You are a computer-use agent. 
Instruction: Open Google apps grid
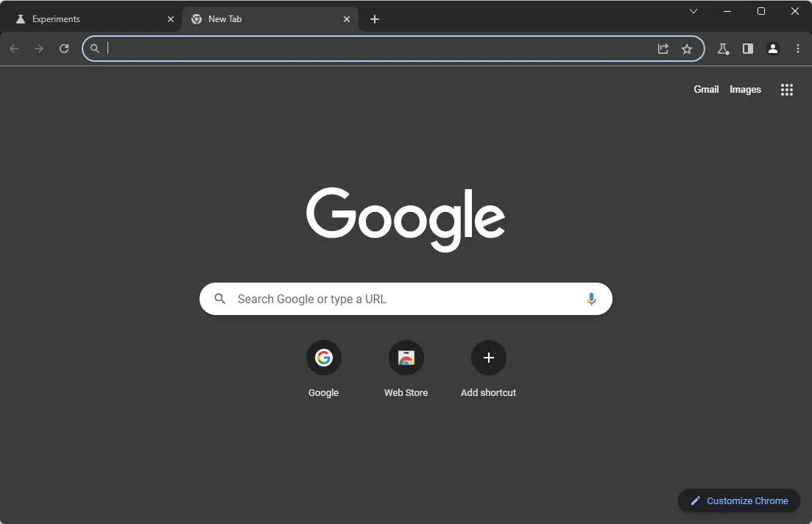coord(787,90)
